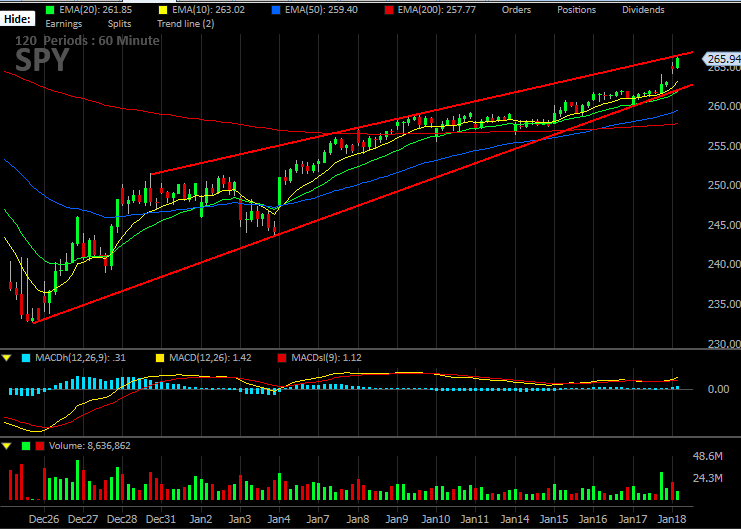Click green EMA(20) color swatch
Viewport: 741px width, 529px height.
pyautogui.click(x=50, y=9)
